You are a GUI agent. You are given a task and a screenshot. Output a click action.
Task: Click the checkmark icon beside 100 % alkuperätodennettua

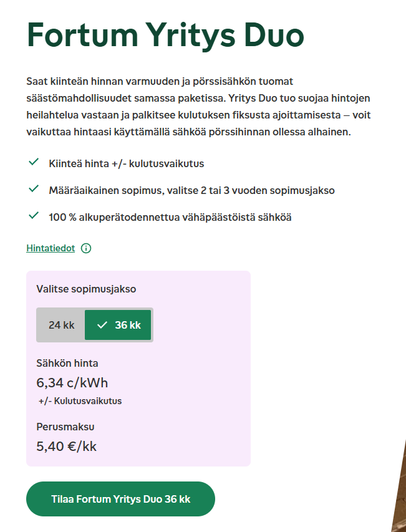(x=34, y=216)
